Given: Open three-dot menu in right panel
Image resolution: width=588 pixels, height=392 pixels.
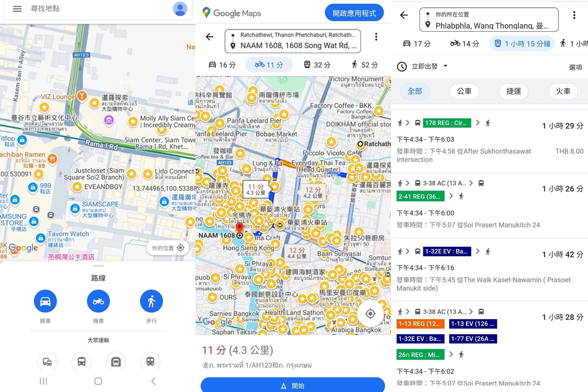Looking at the screenshot, I should coord(574,15).
